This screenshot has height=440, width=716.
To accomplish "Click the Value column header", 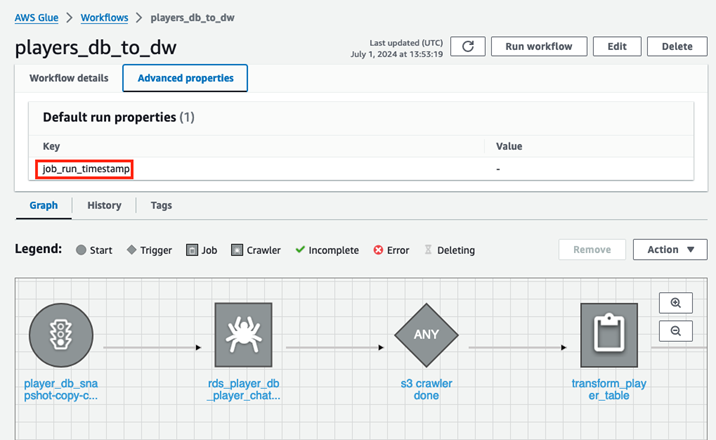I will [509, 147].
